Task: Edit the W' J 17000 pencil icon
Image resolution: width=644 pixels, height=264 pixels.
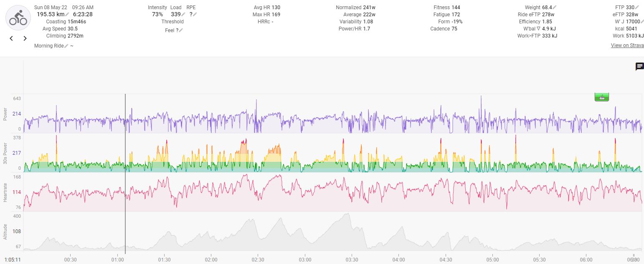Action: click(x=642, y=22)
